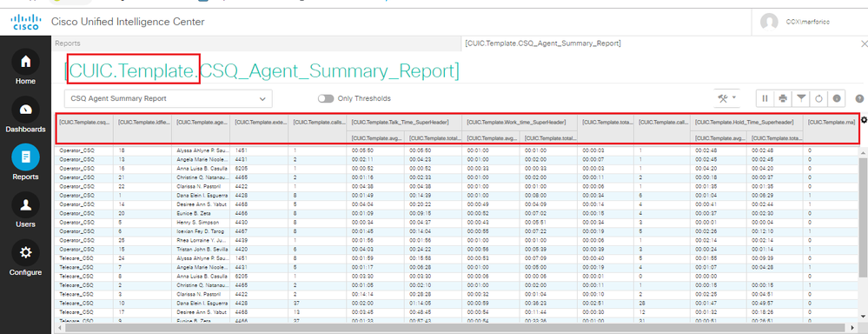Click the Cisco logo
868x334 pixels.
coord(25,22)
